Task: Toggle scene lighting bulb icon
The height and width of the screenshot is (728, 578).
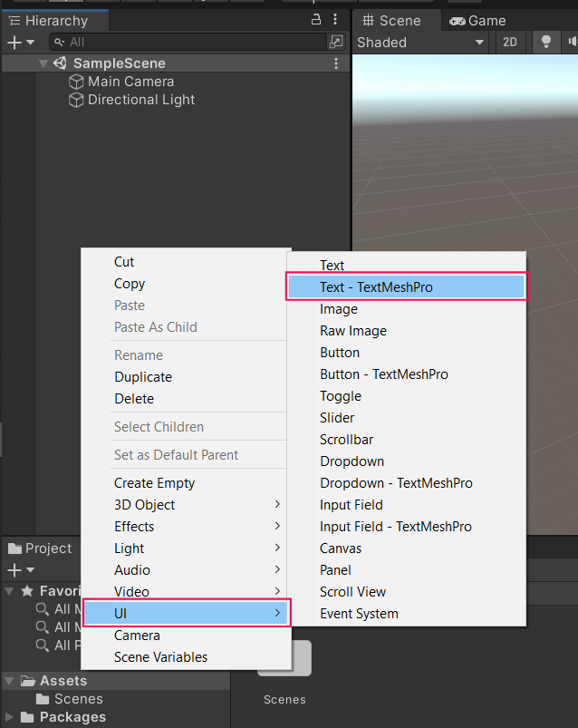Action: pyautogui.click(x=546, y=42)
